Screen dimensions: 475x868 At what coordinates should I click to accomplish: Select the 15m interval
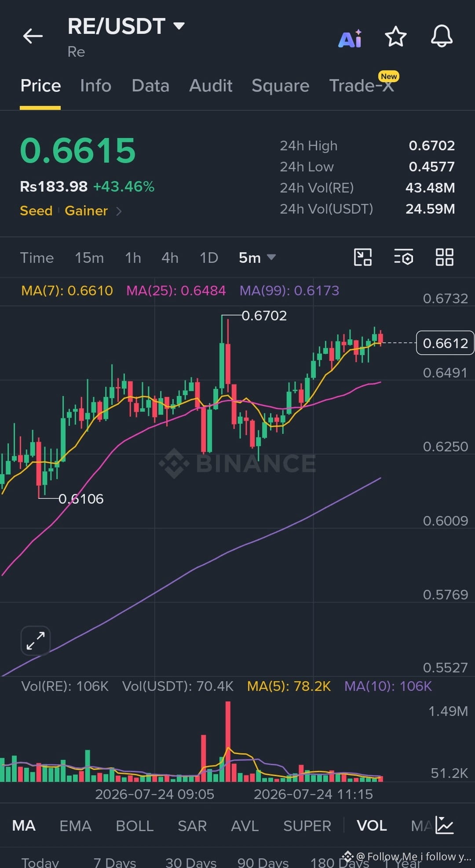pyautogui.click(x=89, y=258)
